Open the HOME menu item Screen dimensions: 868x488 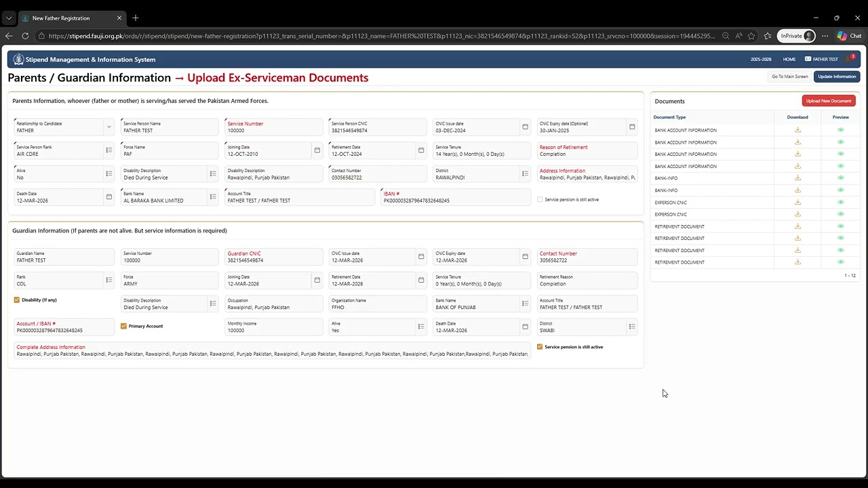[789, 59]
